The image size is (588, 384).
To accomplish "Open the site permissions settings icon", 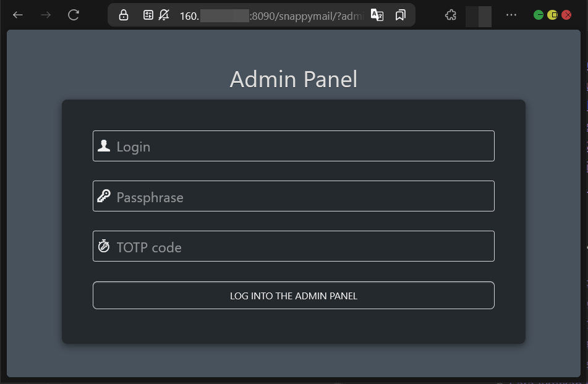I will click(x=148, y=15).
